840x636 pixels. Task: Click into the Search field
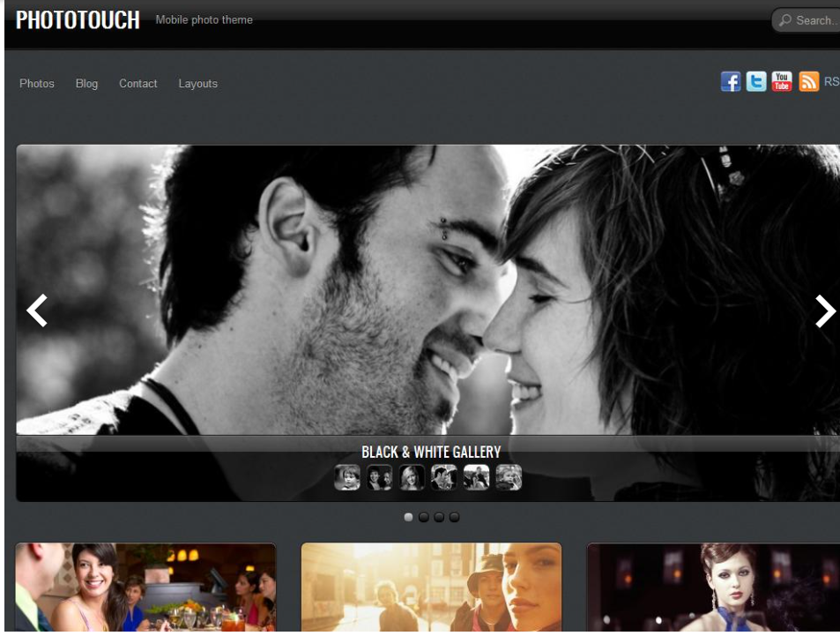click(806, 20)
